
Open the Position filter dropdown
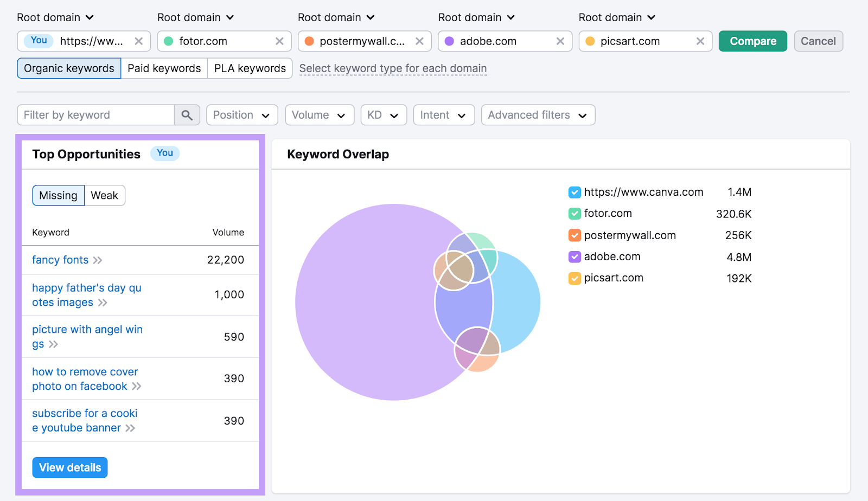point(242,114)
